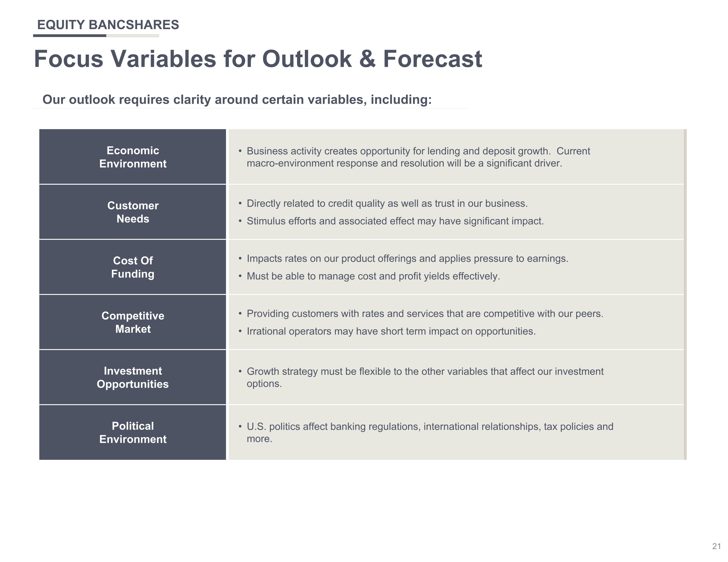Select the Focus Variables for Outlook & Forecast title
728x562 pixels.
click(258, 59)
